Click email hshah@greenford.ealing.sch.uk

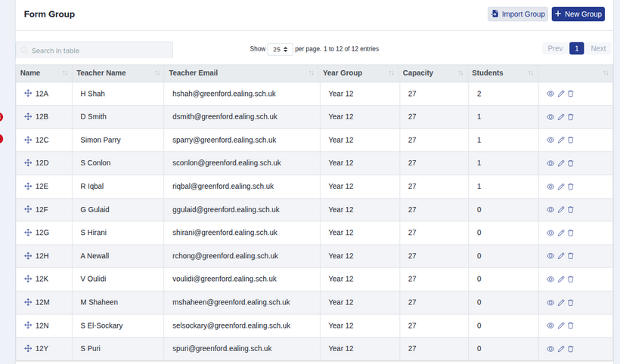(x=224, y=94)
